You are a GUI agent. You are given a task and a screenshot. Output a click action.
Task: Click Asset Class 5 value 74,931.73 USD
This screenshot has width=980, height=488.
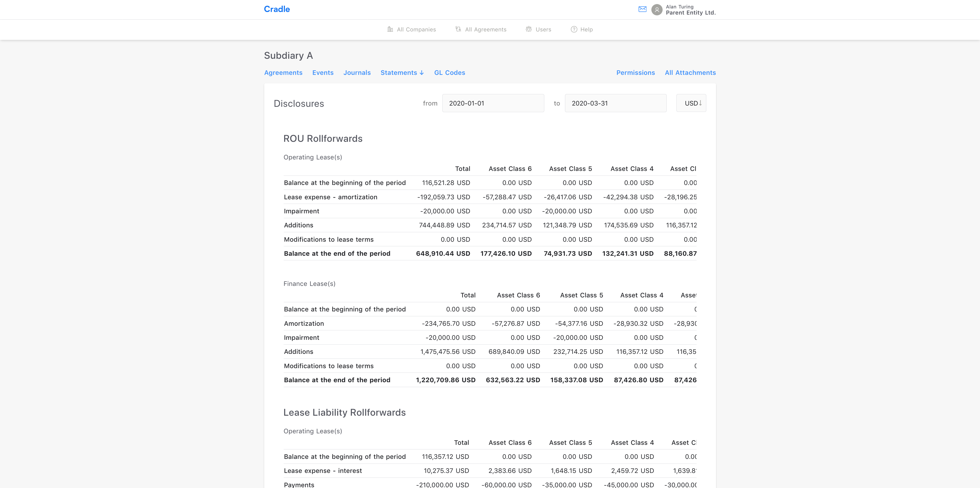tap(568, 253)
